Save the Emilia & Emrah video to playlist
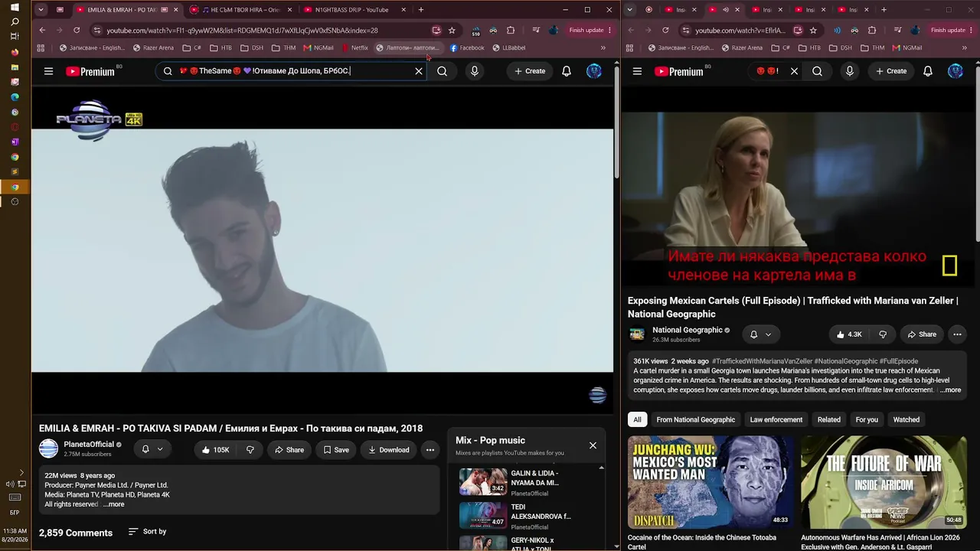This screenshot has height=551, width=980. (336, 450)
